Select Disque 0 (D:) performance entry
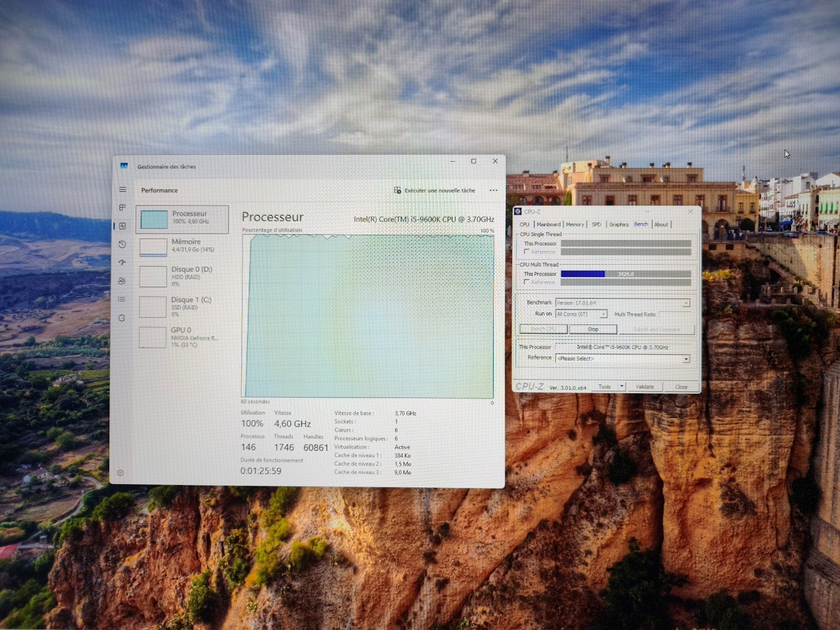Image resolution: width=840 pixels, height=630 pixels. [183, 276]
